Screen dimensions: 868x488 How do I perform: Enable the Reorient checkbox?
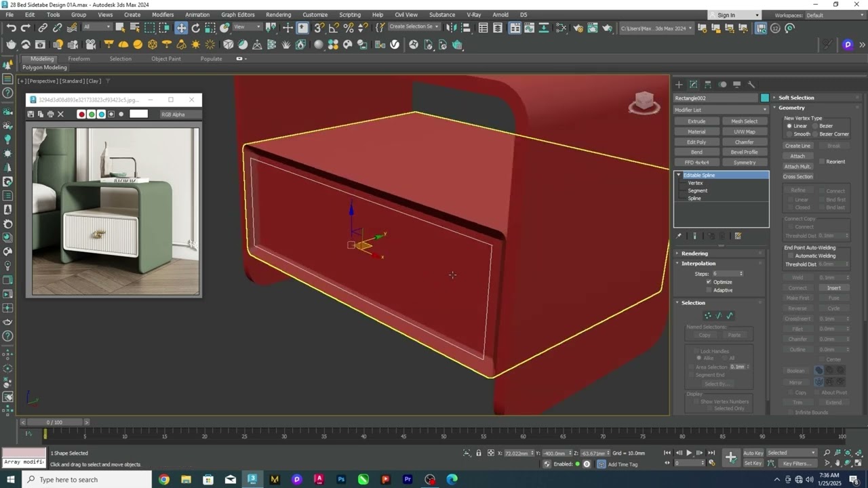click(x=821, y=161)
